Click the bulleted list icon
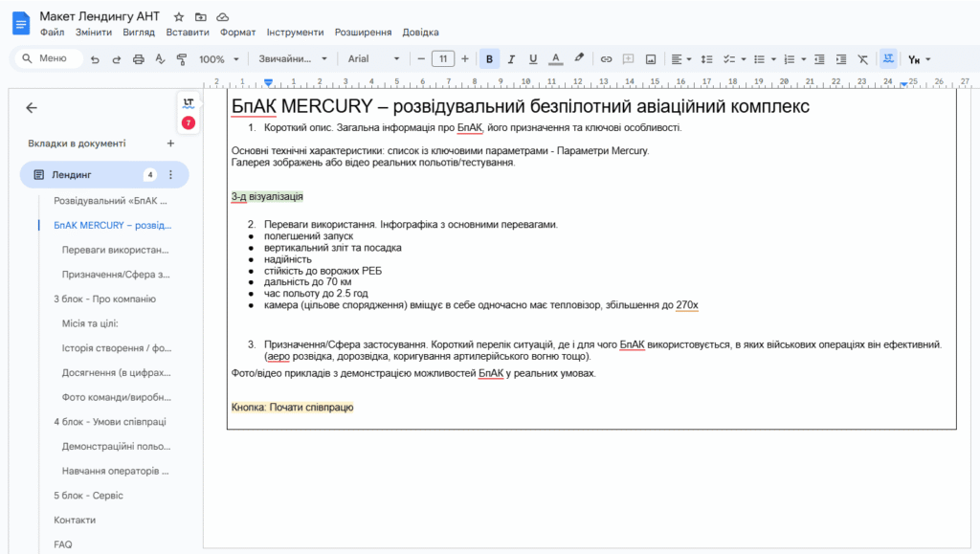980x554 pixels. pyautogui.click(x=759, y=59)
